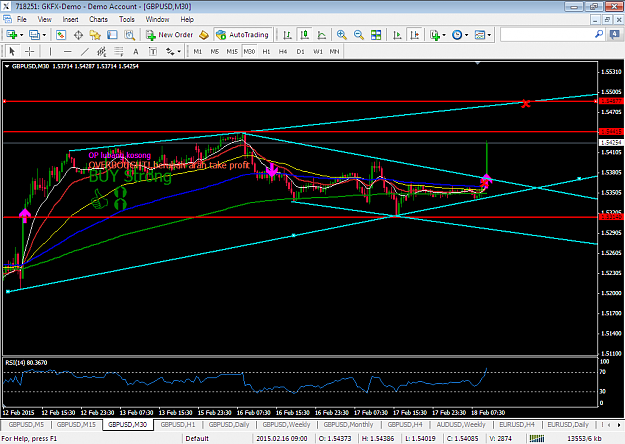Toggle the AutoTrading button
This screenshot has height=444, width=625.
coord(243,35)
